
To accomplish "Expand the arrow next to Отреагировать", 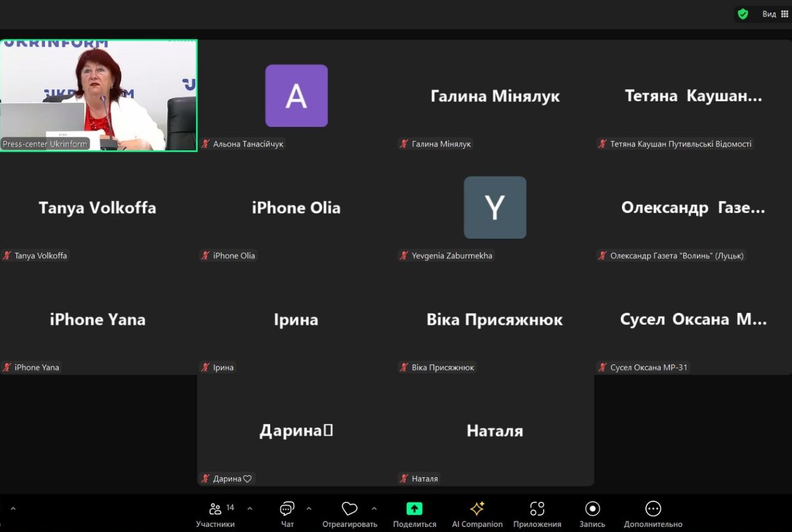I will point(374,508).
